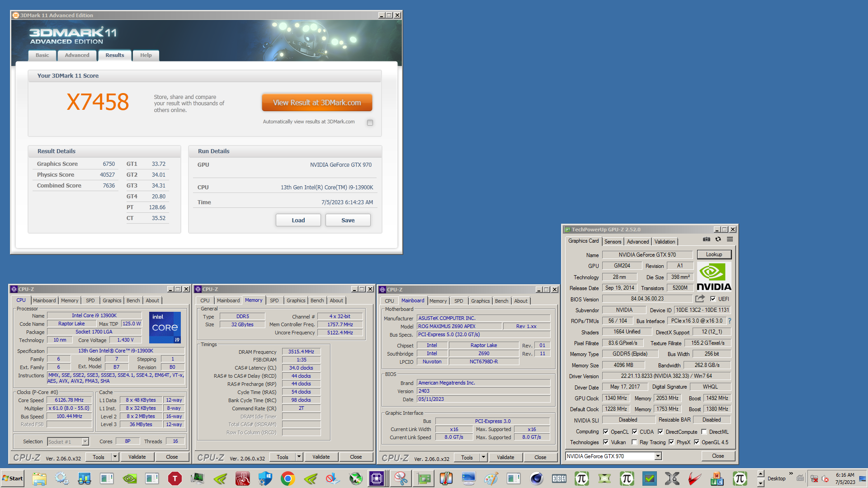Open the blue checkmark taskbar icon
Viewport: 868px width, 488px height.
pos(649,479)
